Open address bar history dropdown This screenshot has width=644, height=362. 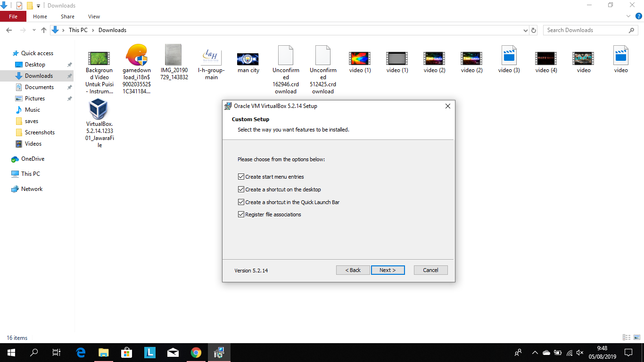click(x=526, y=30)
